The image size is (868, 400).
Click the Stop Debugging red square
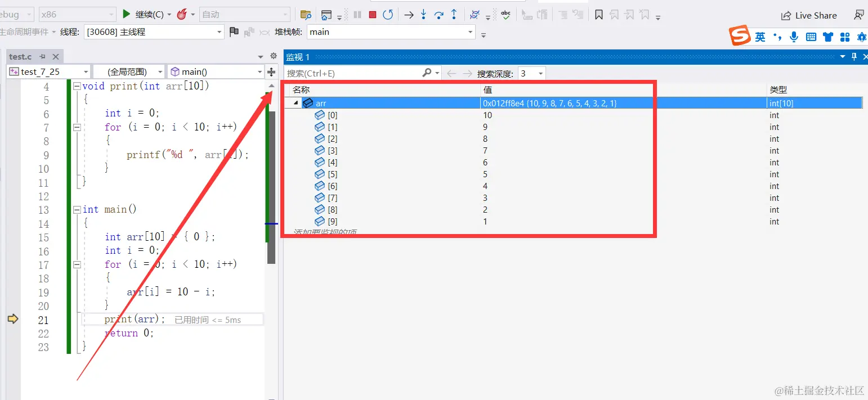point(373,15)
